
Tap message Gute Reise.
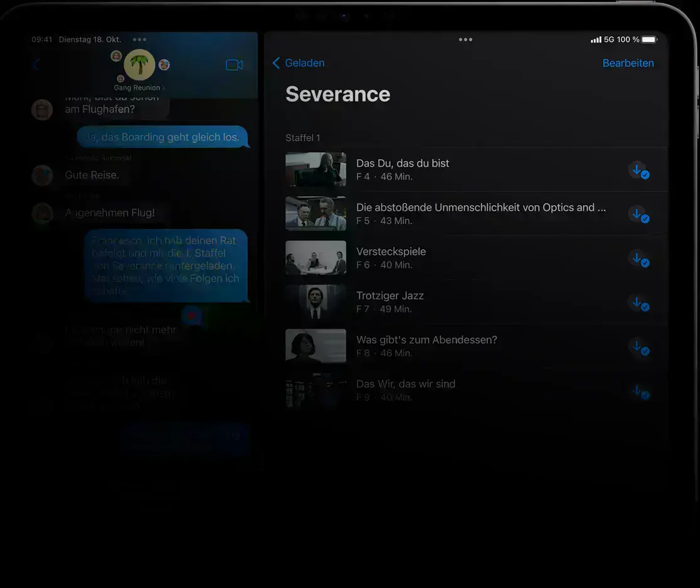[92, 175]
